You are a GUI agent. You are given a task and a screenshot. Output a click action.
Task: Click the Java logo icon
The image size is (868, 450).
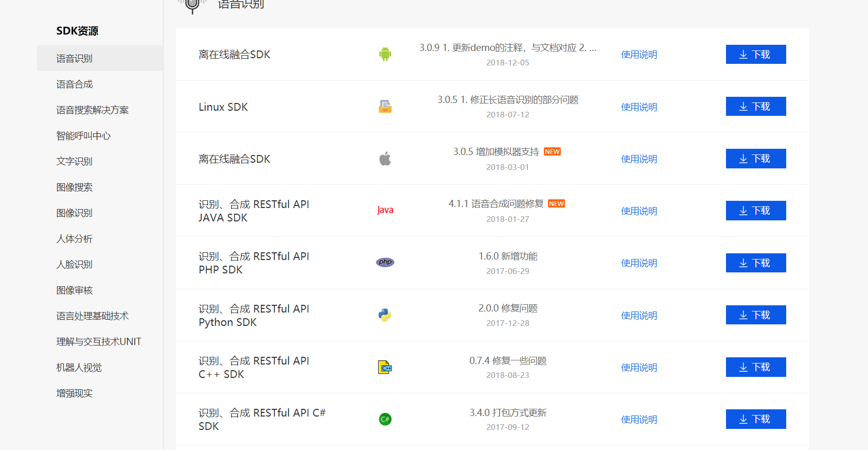(x=385, y=210)
